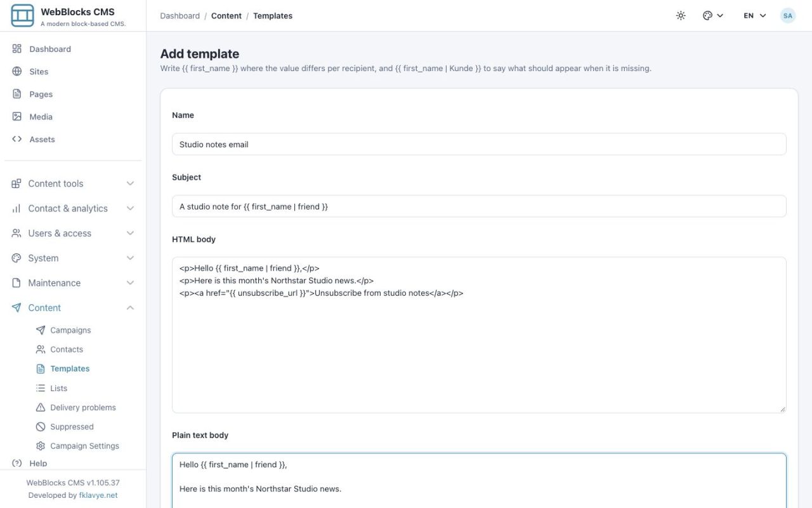Expand the Content tools section

[73, 184]
